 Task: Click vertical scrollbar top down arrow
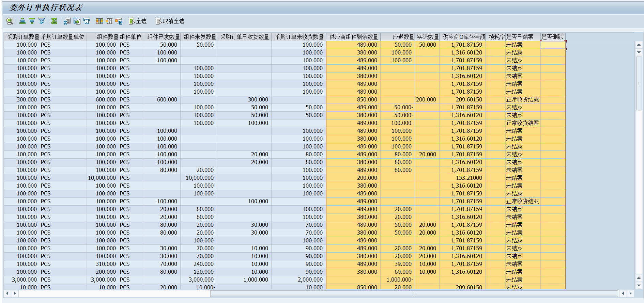(x=639, y=52)
